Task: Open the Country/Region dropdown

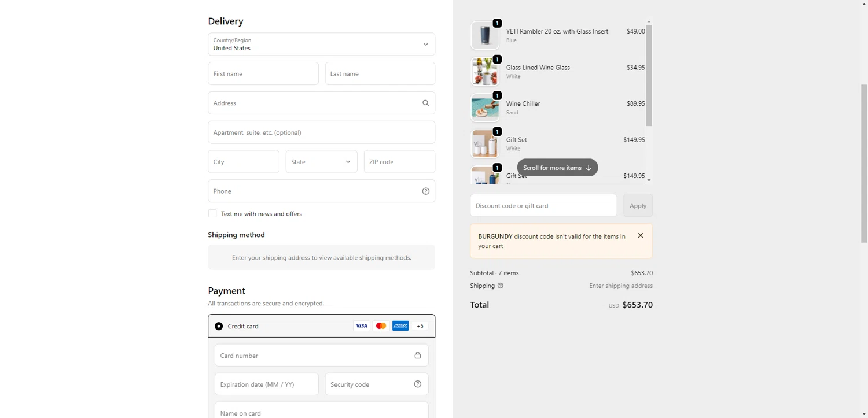Action: point(321,44)
